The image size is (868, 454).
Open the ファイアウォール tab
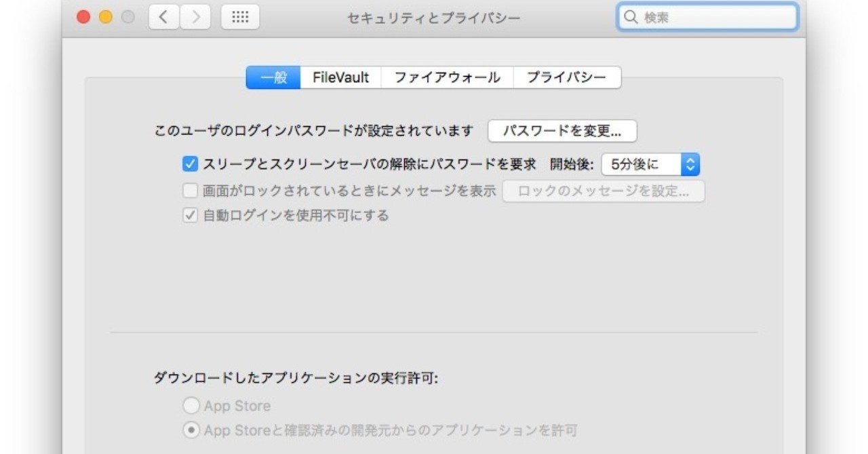(447, 77)
